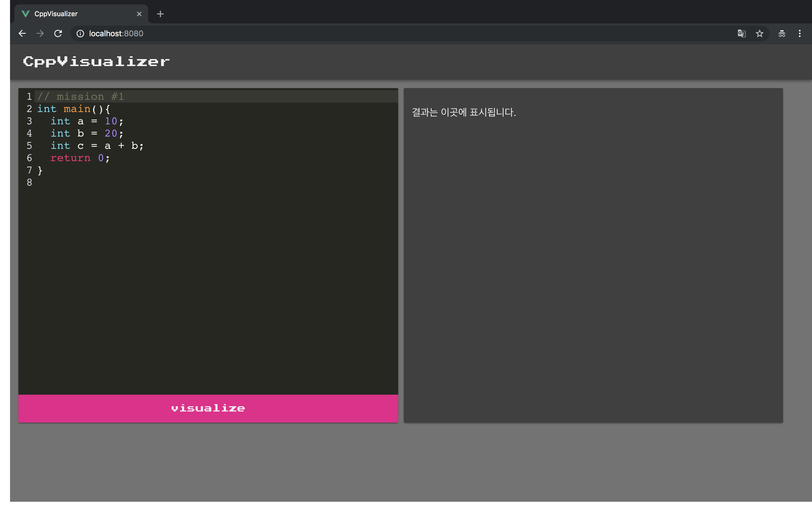Click the back navigation arrow
The width and height of the screenshot is (812, 514).
coord(22,33)
